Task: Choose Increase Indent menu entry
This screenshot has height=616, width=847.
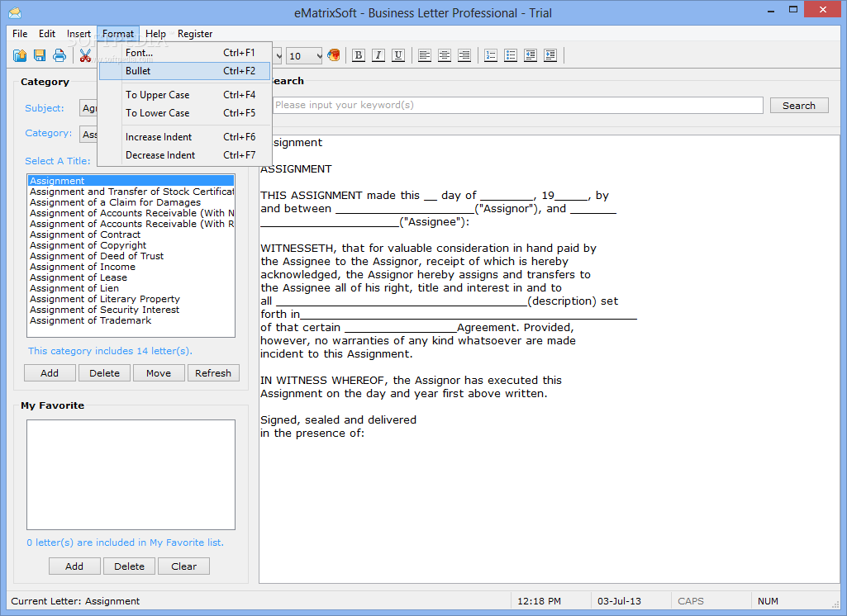Action: pos(185,137)
